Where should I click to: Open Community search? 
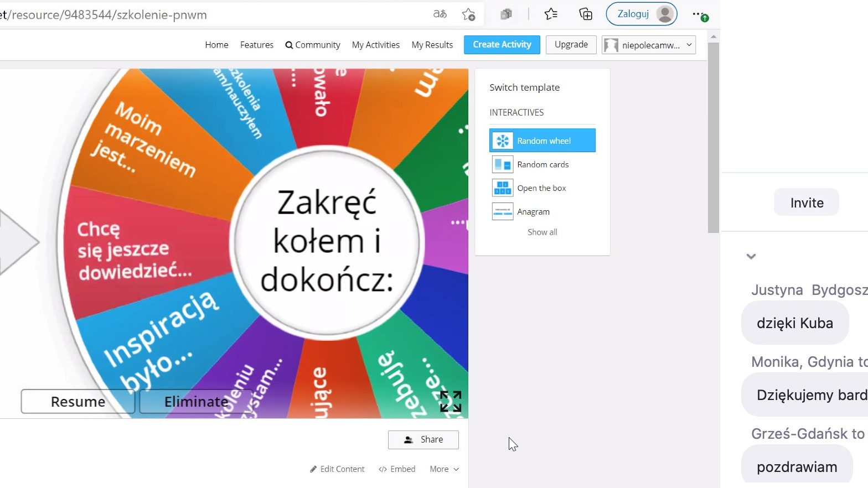pyautogui.click(x=313, y=45)
